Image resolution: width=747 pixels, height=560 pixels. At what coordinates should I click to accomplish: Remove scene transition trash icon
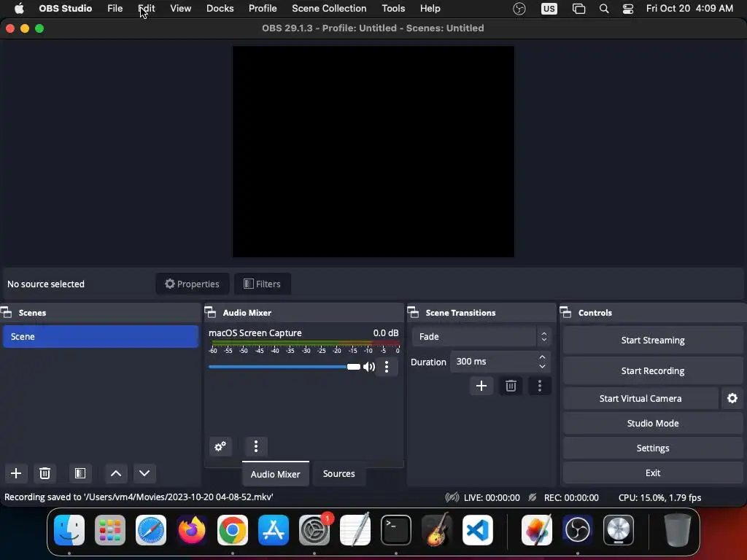tap(511, 386)
